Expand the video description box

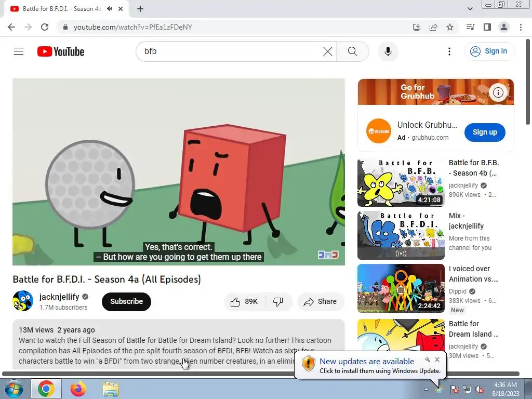(x=179, y=344)
